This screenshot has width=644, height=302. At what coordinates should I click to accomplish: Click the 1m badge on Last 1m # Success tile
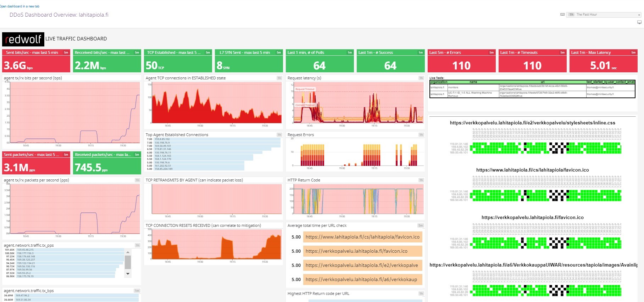click(x=421, y=52)
